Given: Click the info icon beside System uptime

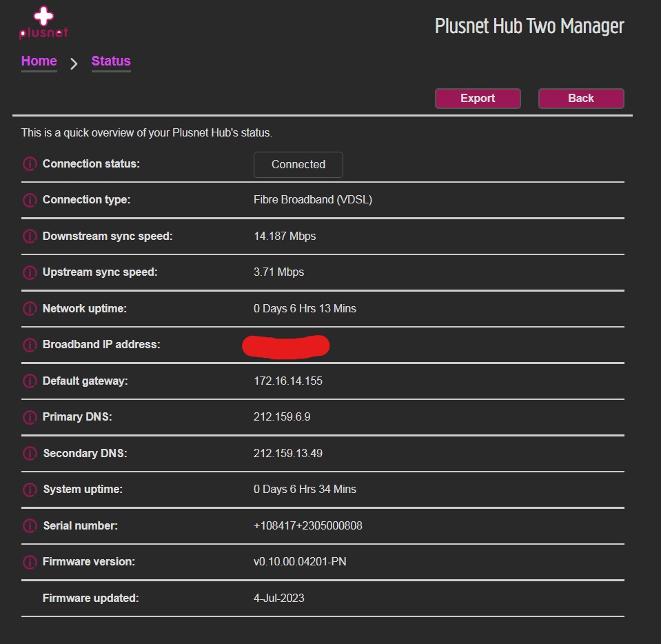Looking at the screenshot, I should tap(30, 490).
